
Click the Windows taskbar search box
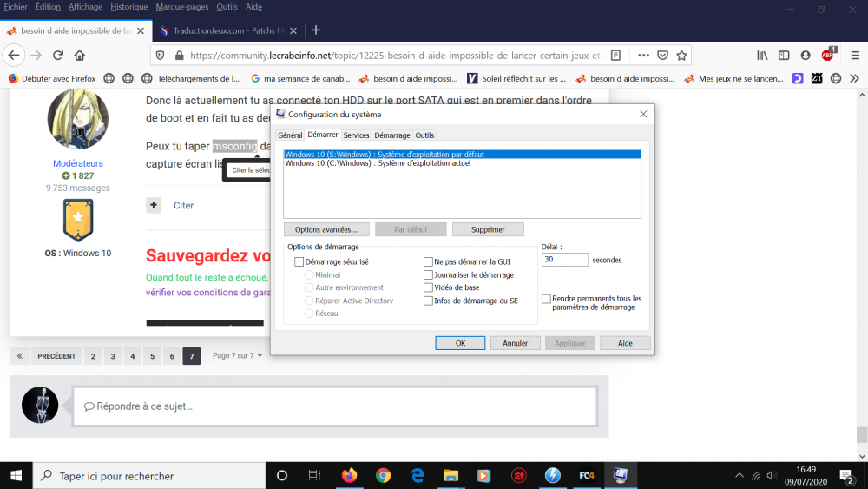149,476
